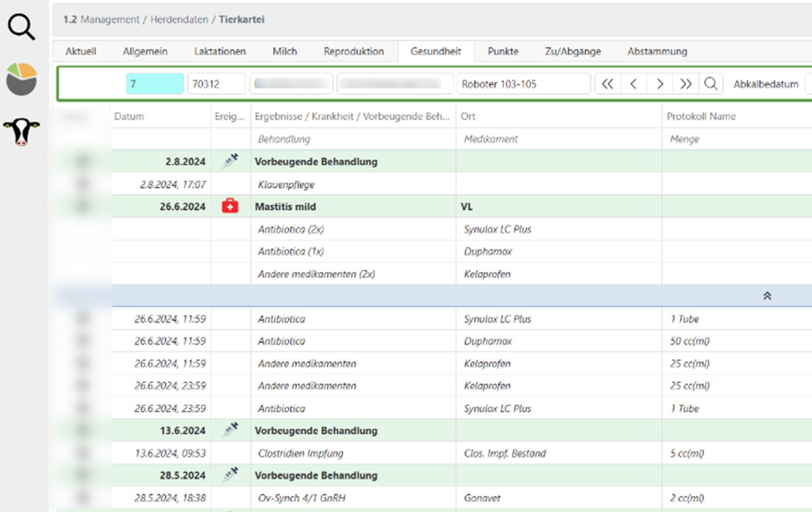The image size is (812, 512).
Task: Jump to last animal with double-right arrows
Action: point(685,84)
